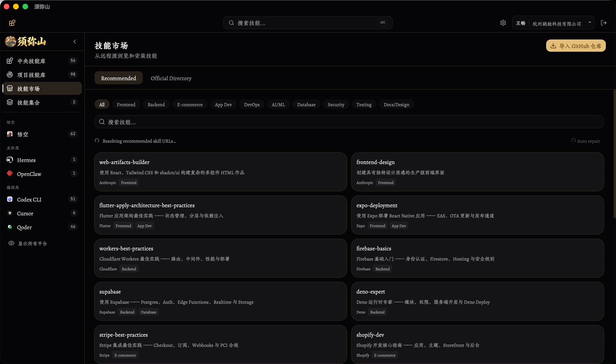
Task: Open the deno-expert skill card
Action: click(477, 301)
